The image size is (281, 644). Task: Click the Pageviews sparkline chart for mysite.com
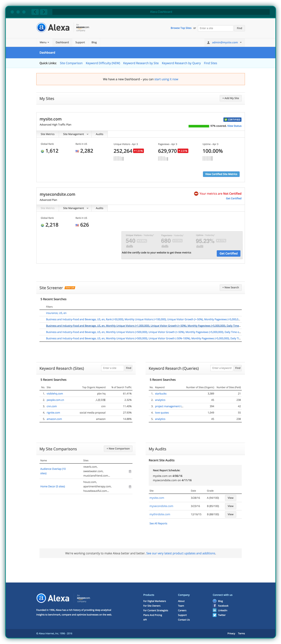163,158
